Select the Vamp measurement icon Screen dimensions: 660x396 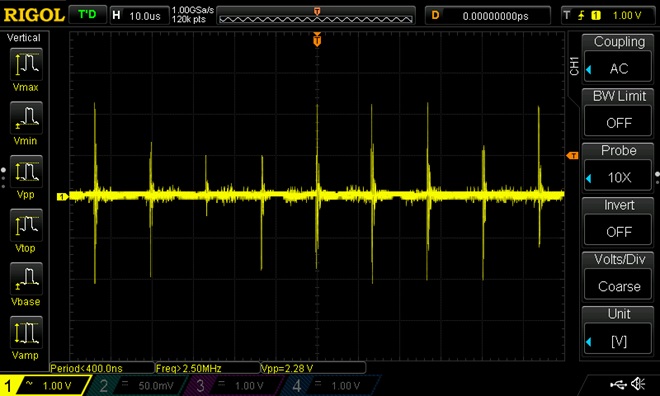[x=26, y=332]
